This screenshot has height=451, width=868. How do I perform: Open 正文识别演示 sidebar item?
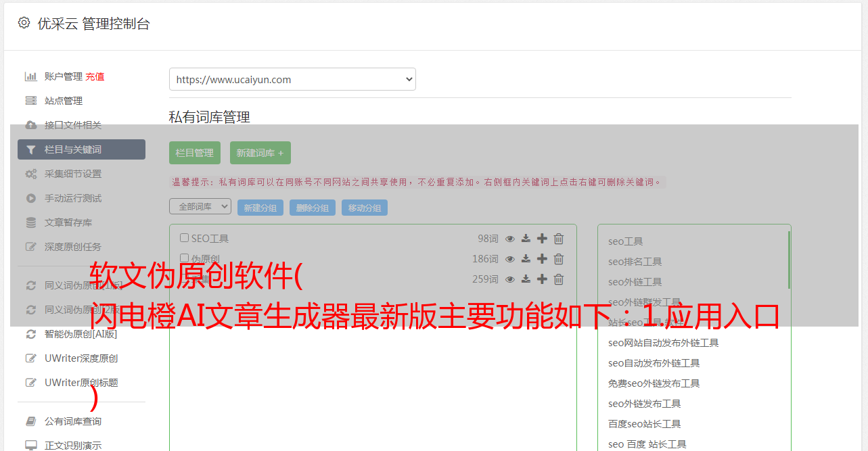[73, 446]
